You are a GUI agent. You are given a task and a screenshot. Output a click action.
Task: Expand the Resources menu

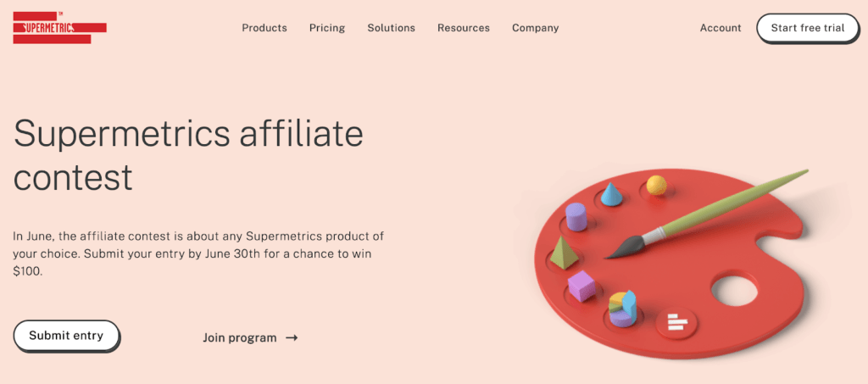coord(464,28)
